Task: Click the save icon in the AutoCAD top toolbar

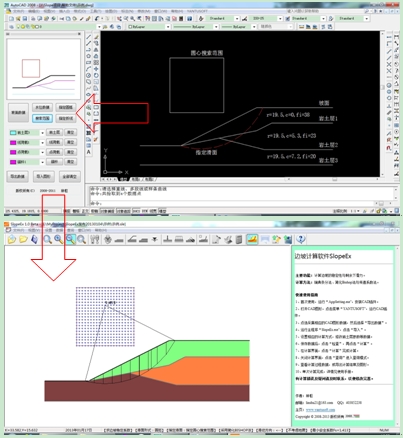Action: pyautogui.click(x=25, y=19)
